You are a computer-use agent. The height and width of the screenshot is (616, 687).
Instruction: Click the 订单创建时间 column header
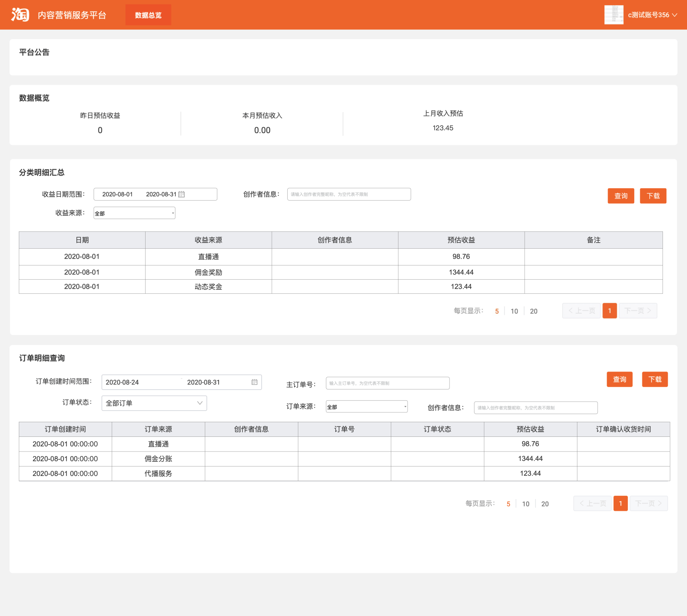(x=65, y=429)
